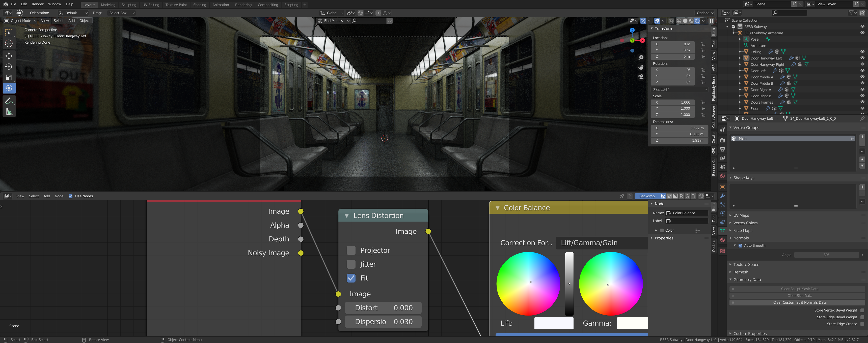868x343 pixels.
Task: Enable the Jitter checkbox
Action: 351,264
